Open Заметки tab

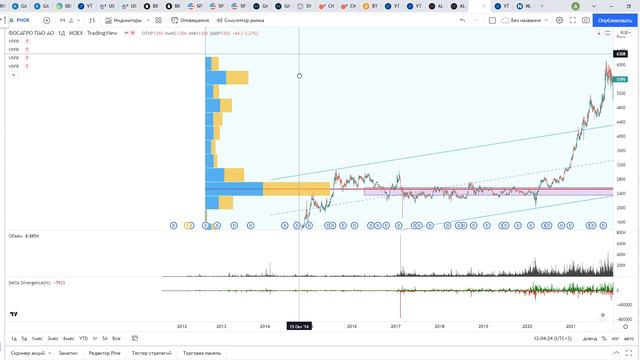click(x=68, y=353)
